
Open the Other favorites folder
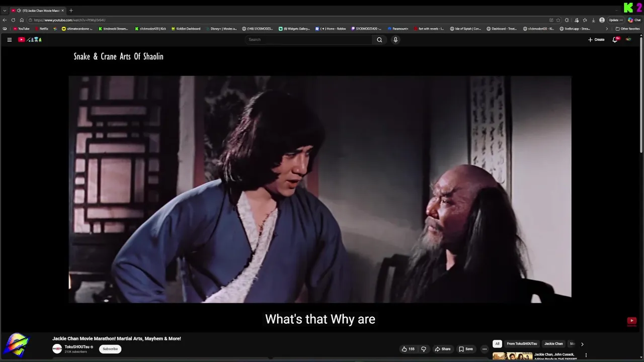pyautogui.click(x=628, y=29)
